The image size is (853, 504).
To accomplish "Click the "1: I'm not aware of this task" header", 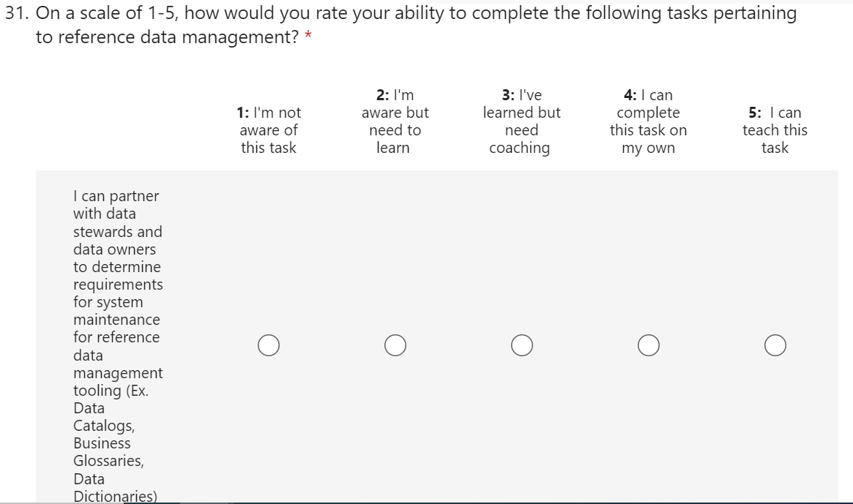I will 269,130.
